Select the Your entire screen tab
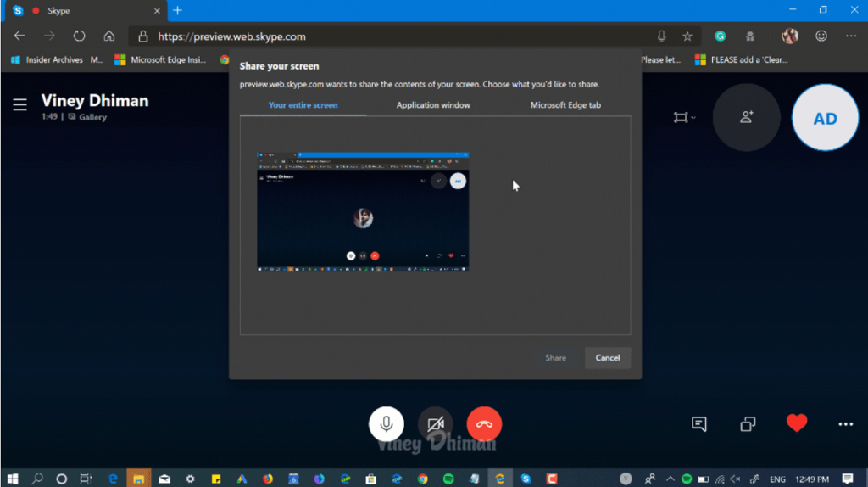The width and height of the screenshot is (868, 487). pos(303,104)
